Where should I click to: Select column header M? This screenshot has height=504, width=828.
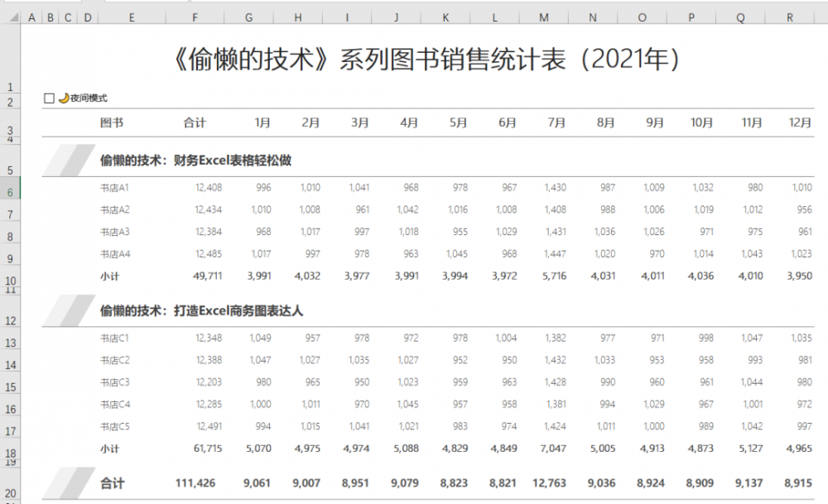[543, 17]
